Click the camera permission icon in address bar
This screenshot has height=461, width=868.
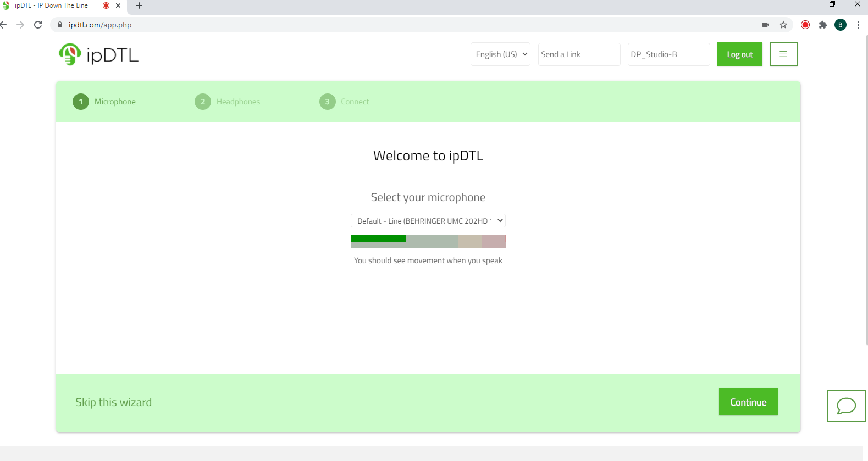coord(766,25)
